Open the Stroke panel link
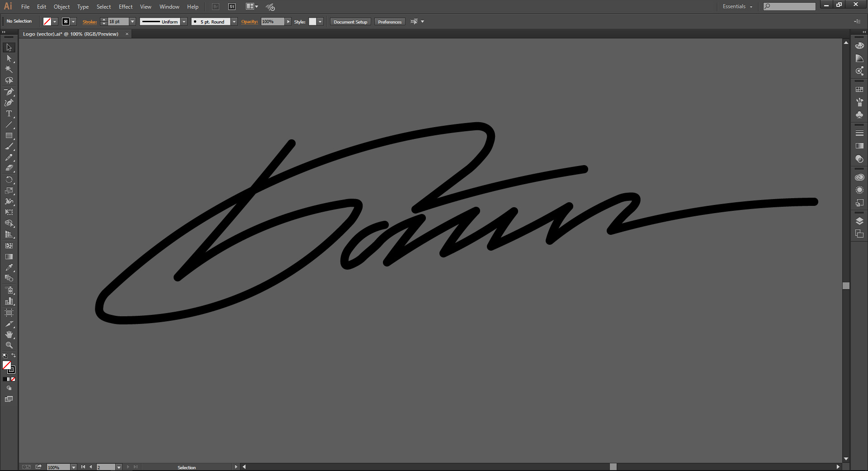 90,22
